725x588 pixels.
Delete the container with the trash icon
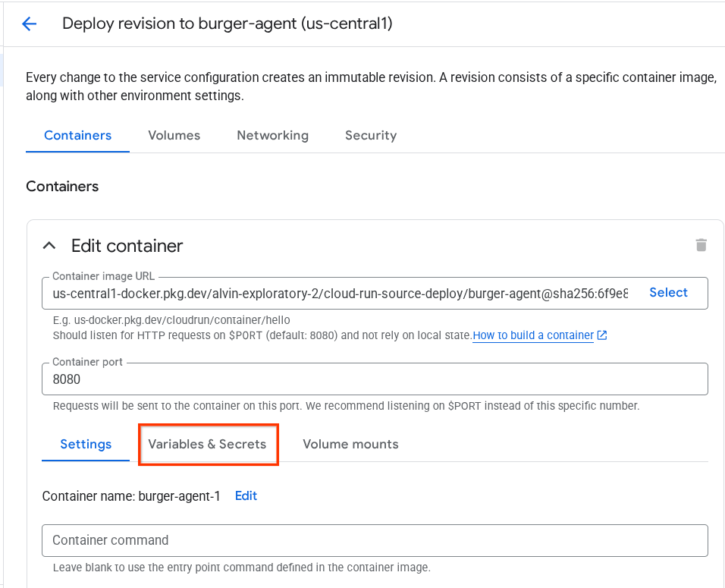(x=701, y=245)
